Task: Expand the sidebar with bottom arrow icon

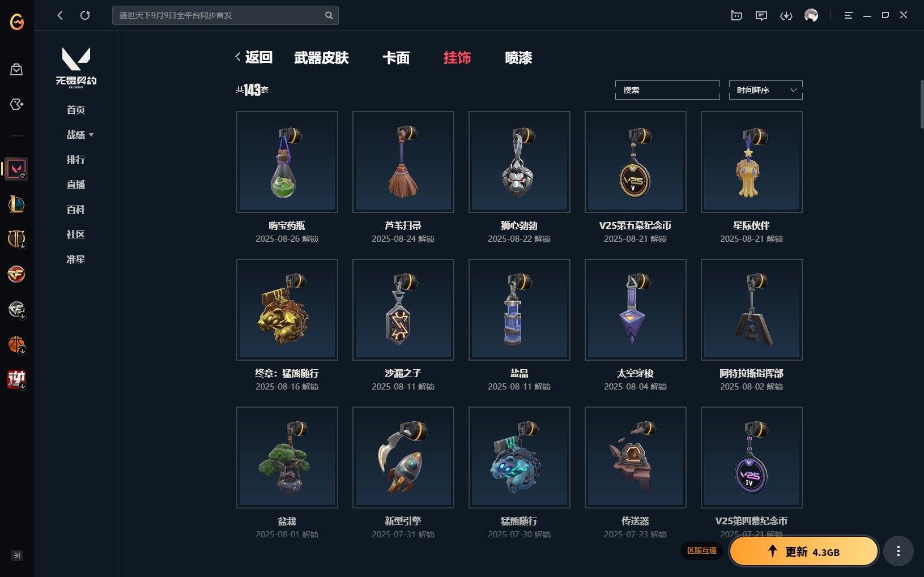Action: point(17,555)
